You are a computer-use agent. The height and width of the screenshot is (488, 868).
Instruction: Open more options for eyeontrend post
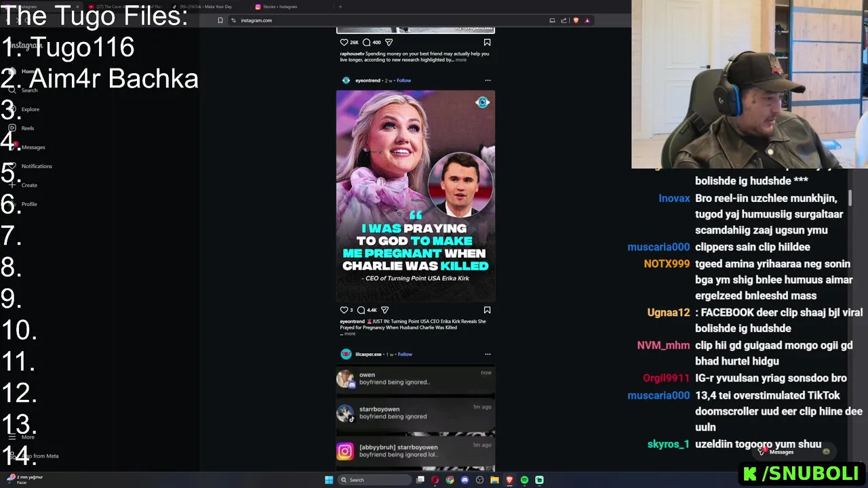tap(487, 80)
